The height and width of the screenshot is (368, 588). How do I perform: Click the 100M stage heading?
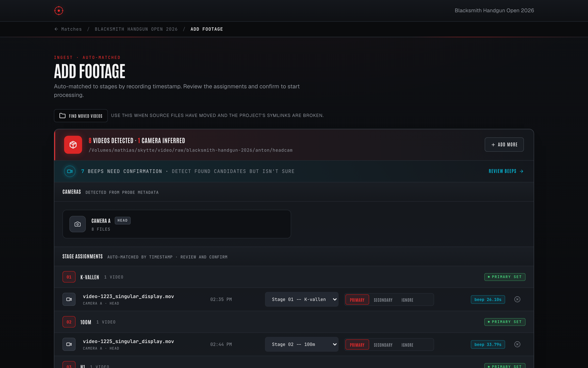coord(86,322)
